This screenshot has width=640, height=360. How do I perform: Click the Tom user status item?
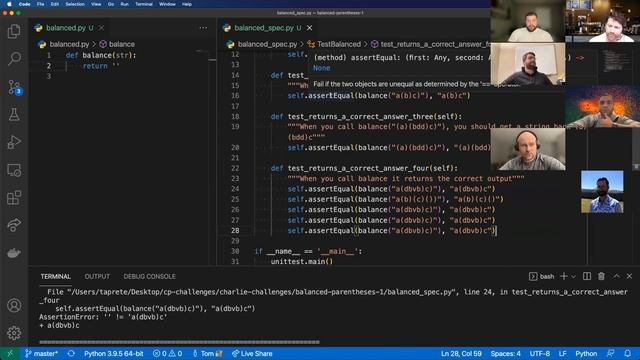click(207, 353)
